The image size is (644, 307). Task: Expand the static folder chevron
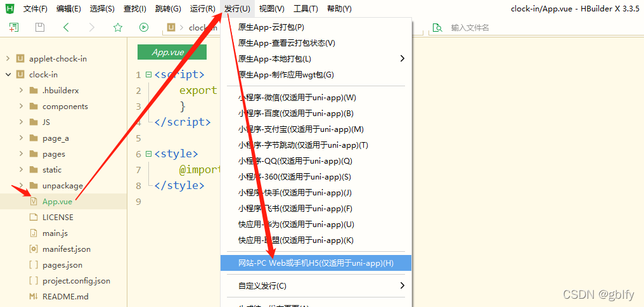click(x=21, y=170)
